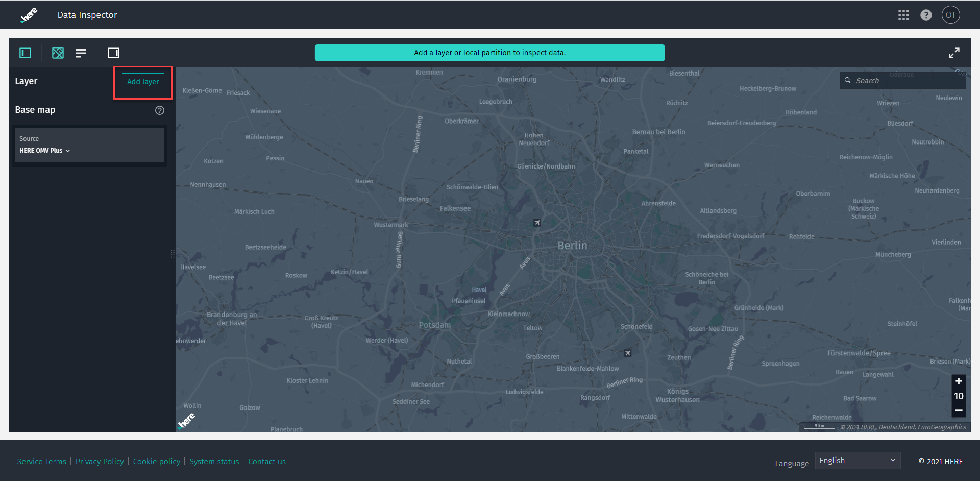
Task: Click the map Search field
Action: tap(903, 81)
